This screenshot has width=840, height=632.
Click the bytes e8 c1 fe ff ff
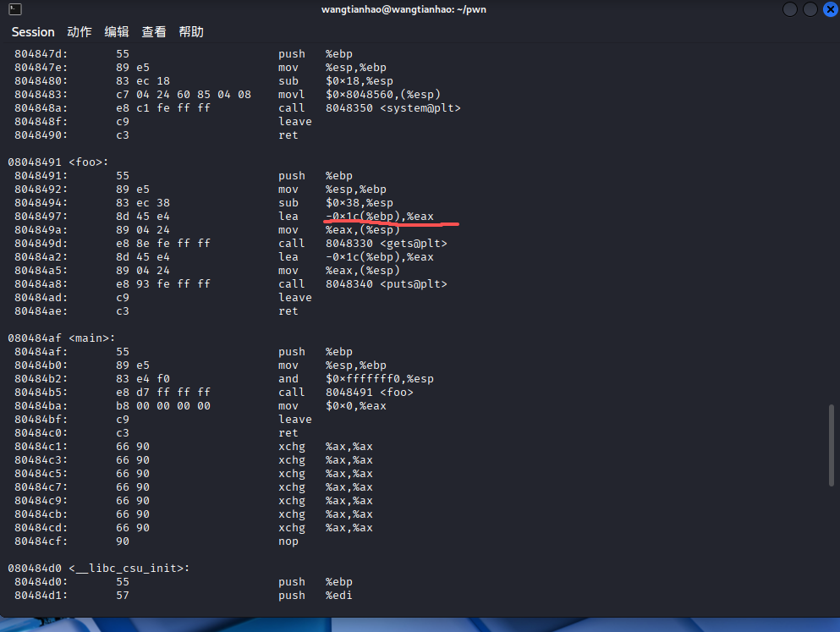click(x=163, y=108)
